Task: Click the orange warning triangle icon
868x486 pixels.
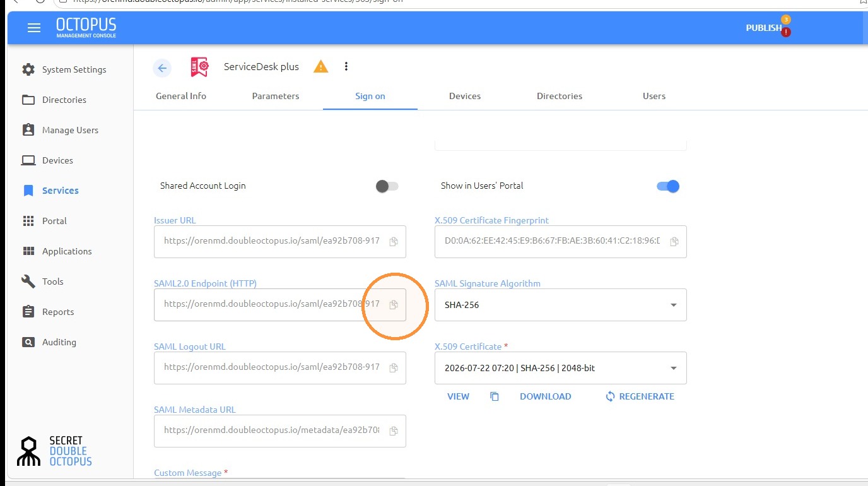Action: [321, 66]
